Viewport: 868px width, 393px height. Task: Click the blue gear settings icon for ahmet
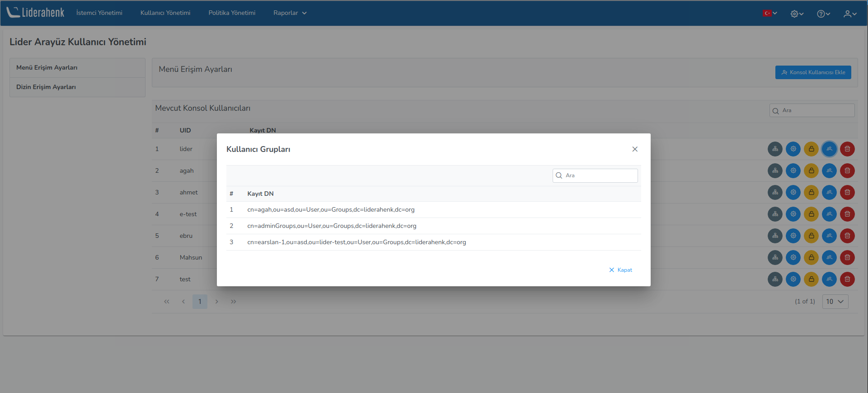793,192
